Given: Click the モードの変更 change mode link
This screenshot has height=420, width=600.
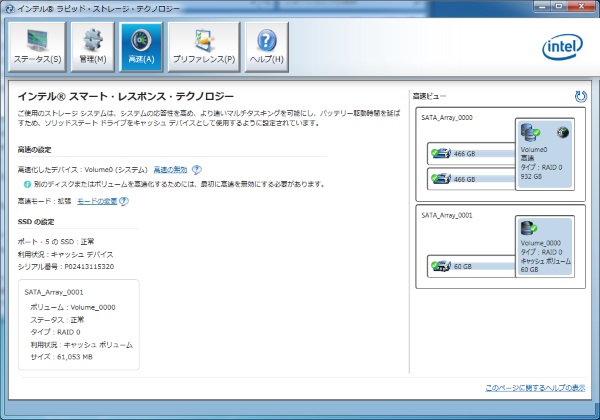Looking at the screenshot, I should click(95, 201).
